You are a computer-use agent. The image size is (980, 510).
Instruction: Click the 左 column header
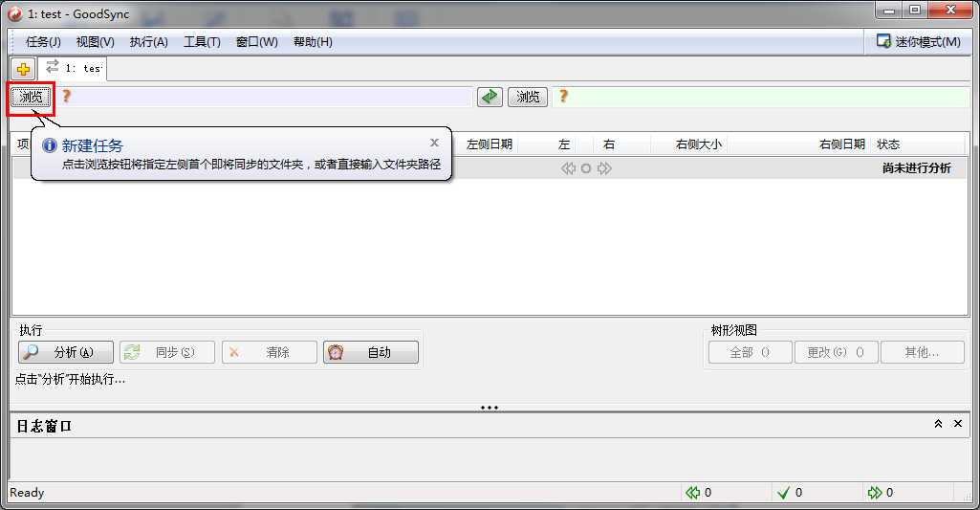coord(564,144)
